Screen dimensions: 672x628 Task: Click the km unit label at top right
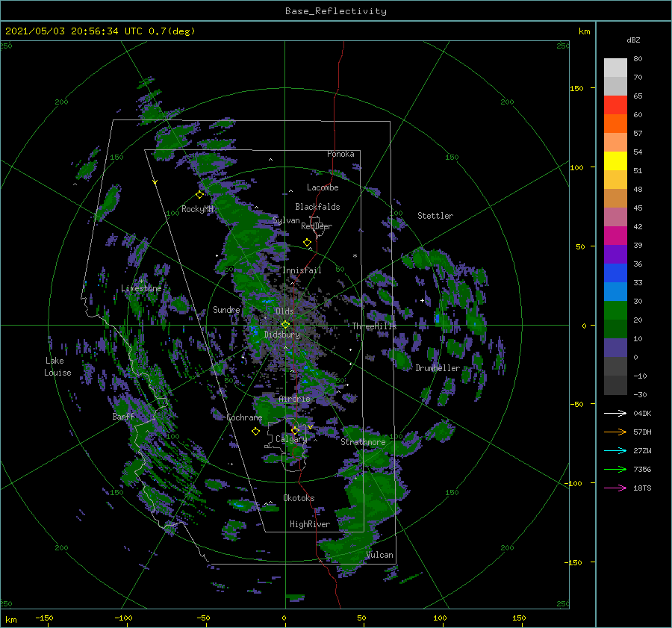point(584,31)
